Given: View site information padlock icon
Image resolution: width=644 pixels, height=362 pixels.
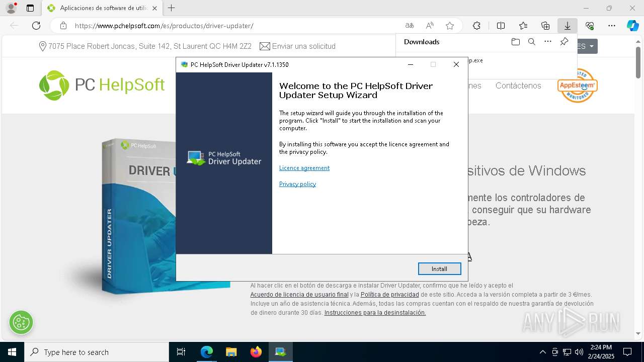Looking at the screenshot, I should pos(63,26).
